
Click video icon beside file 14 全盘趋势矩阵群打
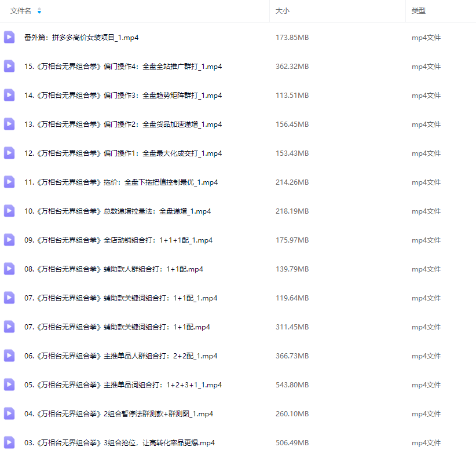[x=9, y=96]
